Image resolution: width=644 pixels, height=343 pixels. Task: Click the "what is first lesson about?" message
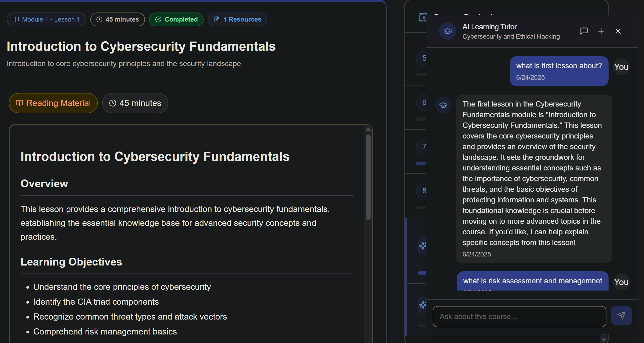pos(559,66)
